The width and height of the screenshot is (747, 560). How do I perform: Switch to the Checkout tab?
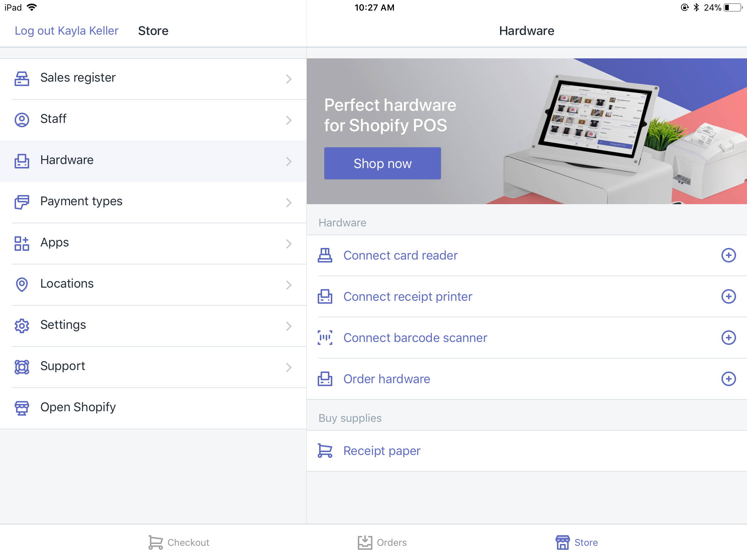tap(179, 542)
